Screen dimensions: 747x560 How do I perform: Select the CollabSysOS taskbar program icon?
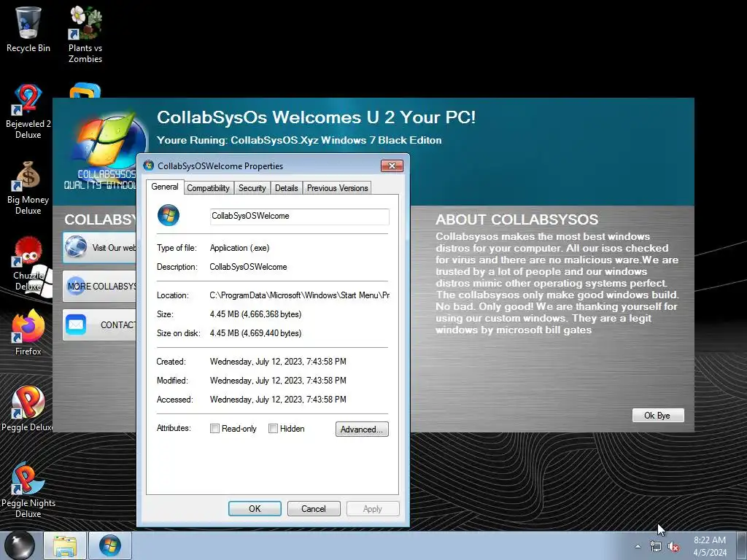[x=110, y=545]
